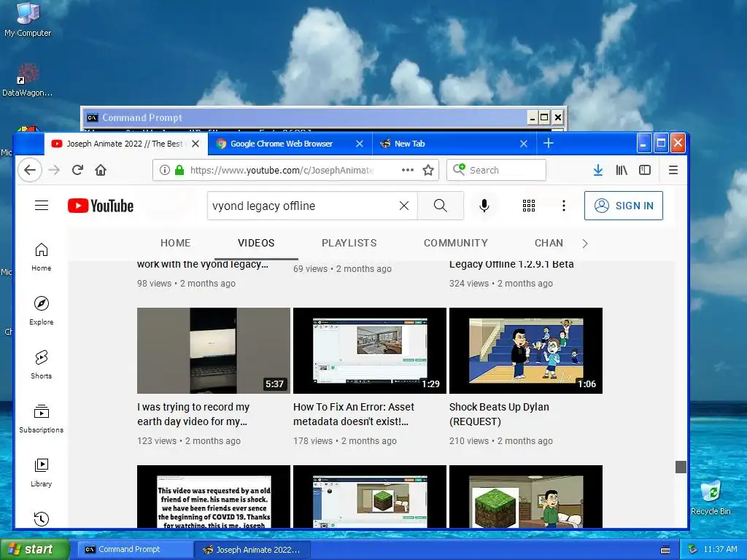Toggle the sidebar view icon in toolbar
The width and height of the screenshot is (747, 560).
pyautogui.click(x=645, y=170)
